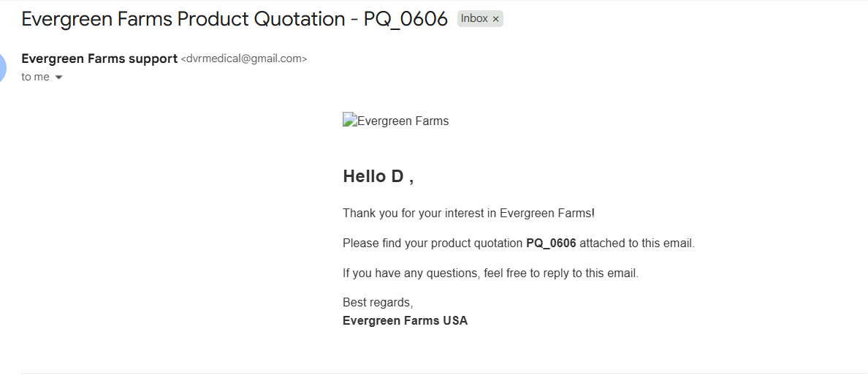Click the 'to me' recipient text
This screenshot has height=381, width=868.
(35, 77)
